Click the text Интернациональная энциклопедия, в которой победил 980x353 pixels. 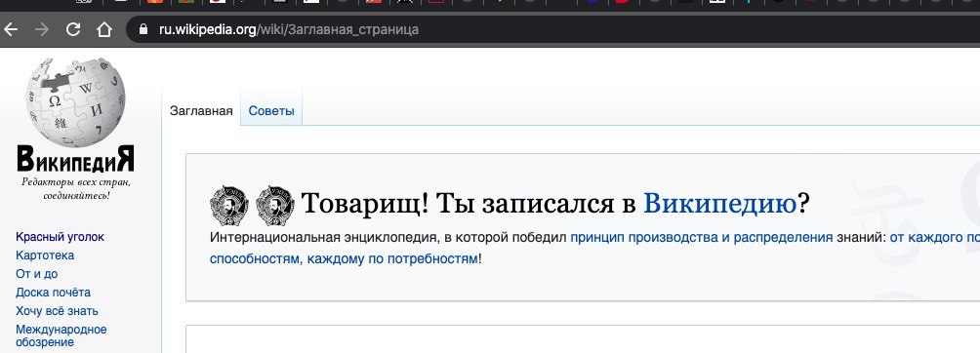[x=388, y=237]
